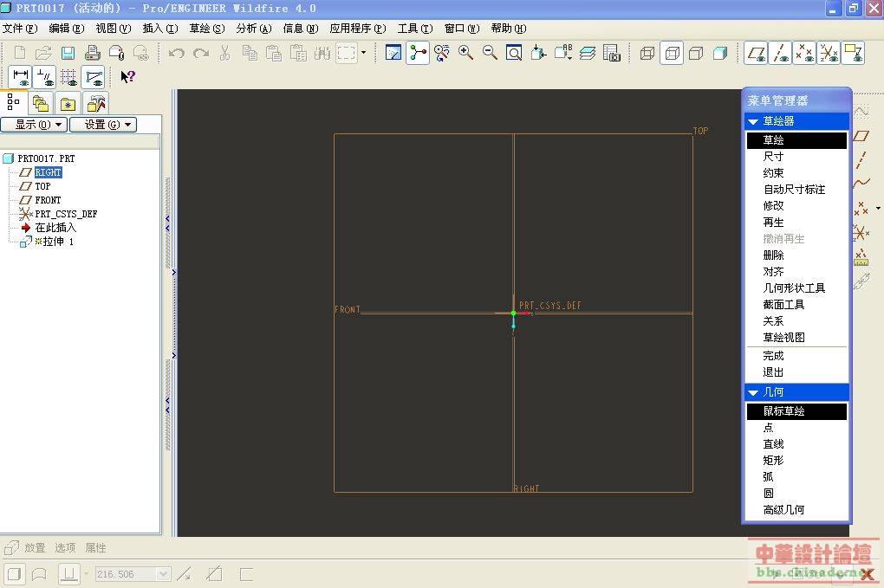Toggle datum points display
The width and height of the screenshot is (884, 588).
click(804, 54)
